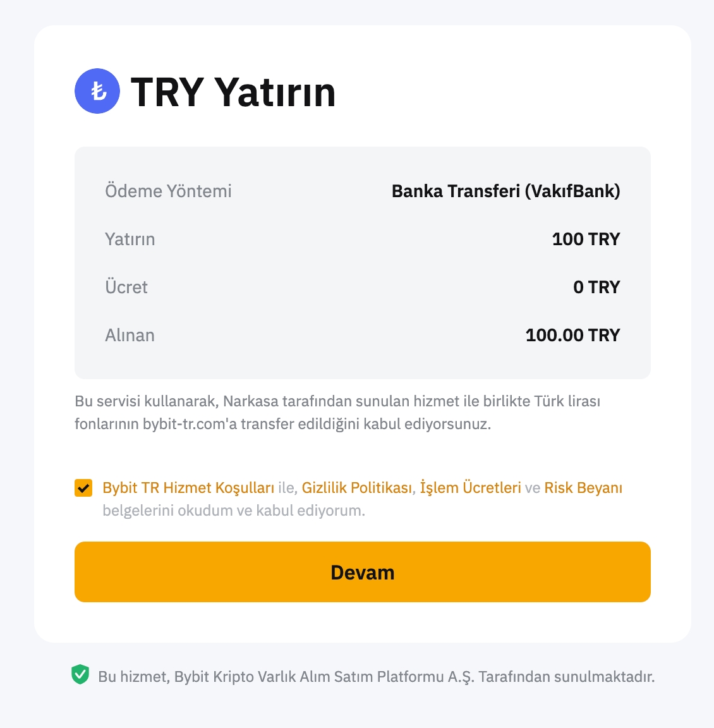Click the 'belgelerini okudum ve kabul ediyorum' text
Screen dimensions: 714x728
coord(234,511)
